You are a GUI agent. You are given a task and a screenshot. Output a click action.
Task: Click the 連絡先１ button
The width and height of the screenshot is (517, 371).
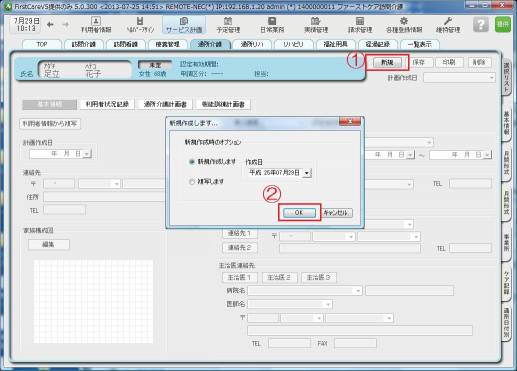(x=239, y=233)
